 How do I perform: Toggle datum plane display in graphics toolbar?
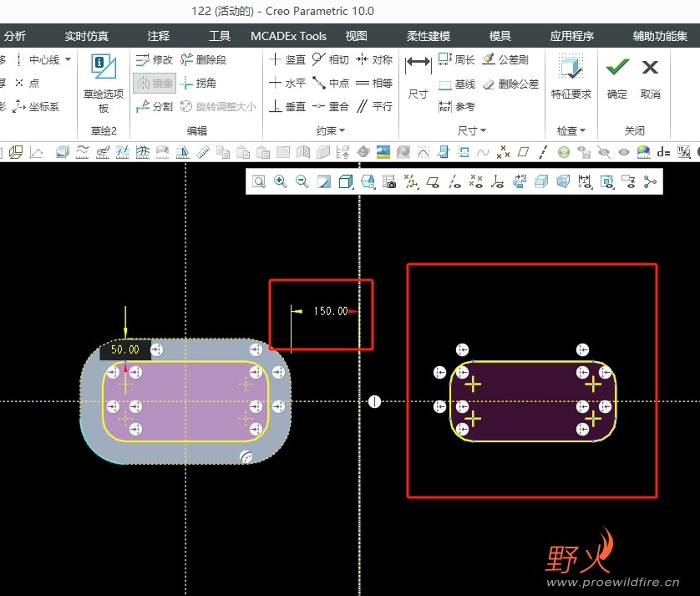(433, 181)
